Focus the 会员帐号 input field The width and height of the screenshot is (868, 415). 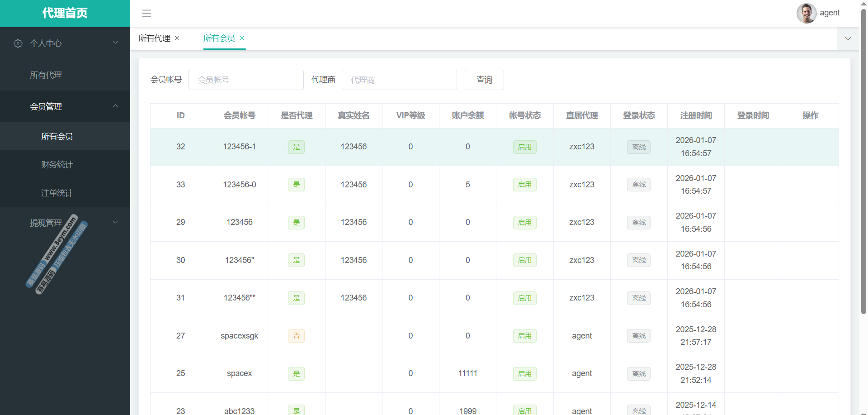tap(246, 80)
